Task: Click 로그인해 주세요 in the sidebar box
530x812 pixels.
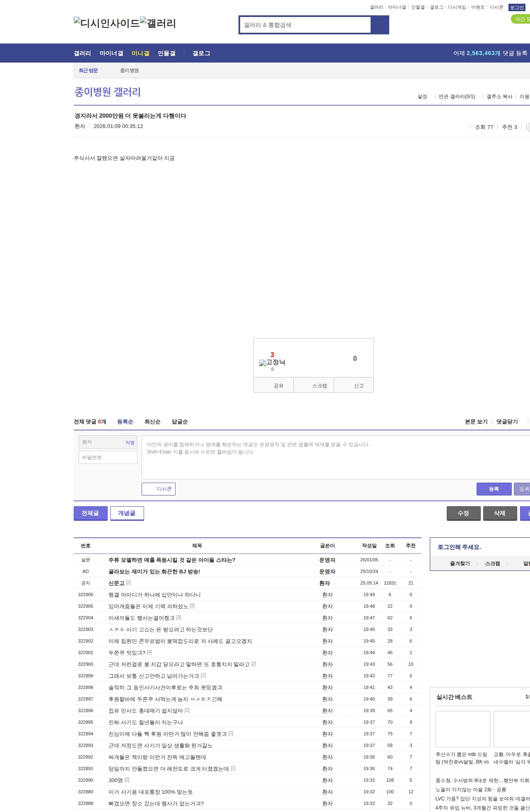Action: tap(460, 547)
